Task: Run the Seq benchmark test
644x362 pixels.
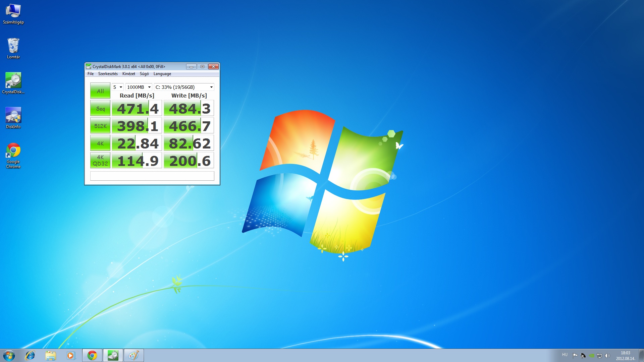Action: click(100, 108)
